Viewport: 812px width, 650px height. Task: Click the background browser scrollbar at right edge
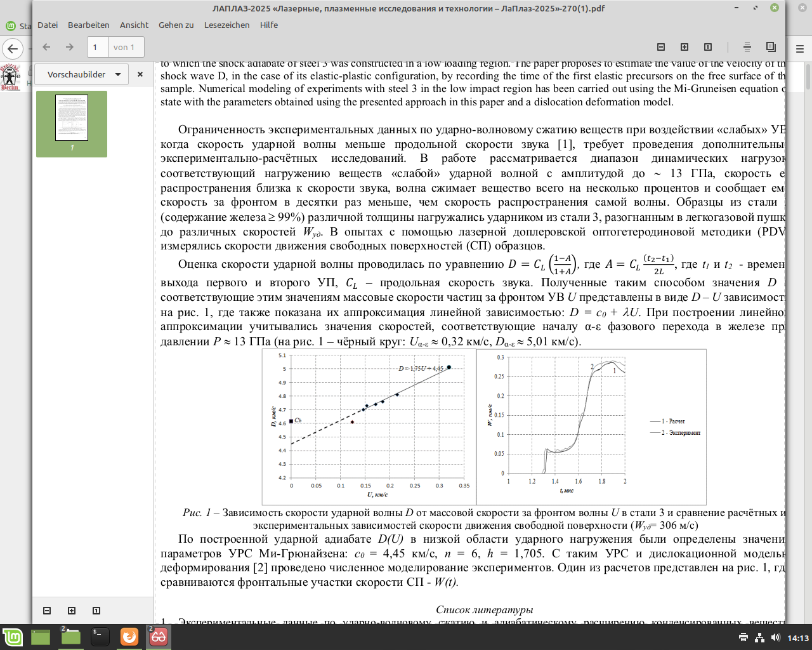pyautogui.click(x=808, y=76)
